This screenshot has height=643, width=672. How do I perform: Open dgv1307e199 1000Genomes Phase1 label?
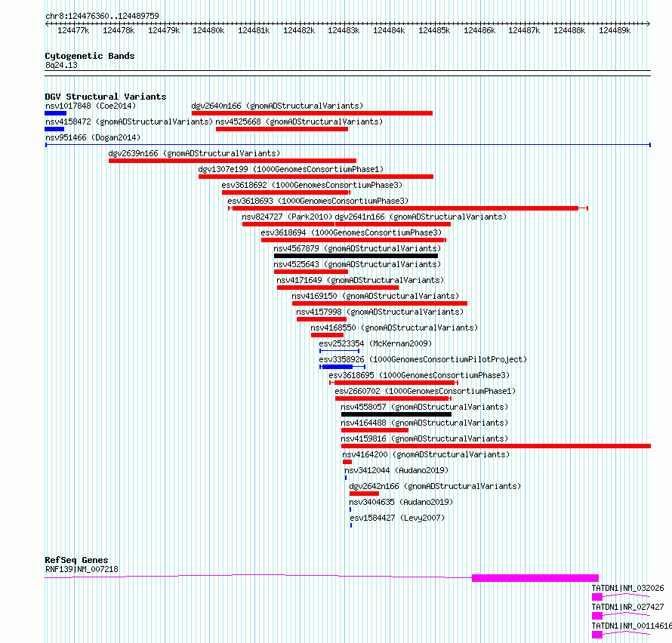291,169
